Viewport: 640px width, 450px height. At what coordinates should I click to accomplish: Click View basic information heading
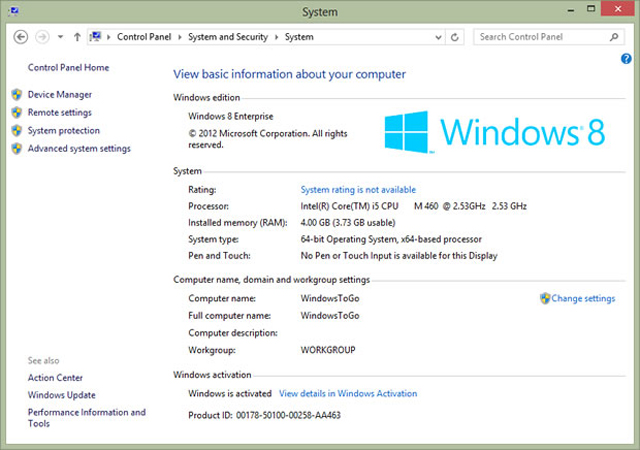[289, 74]
